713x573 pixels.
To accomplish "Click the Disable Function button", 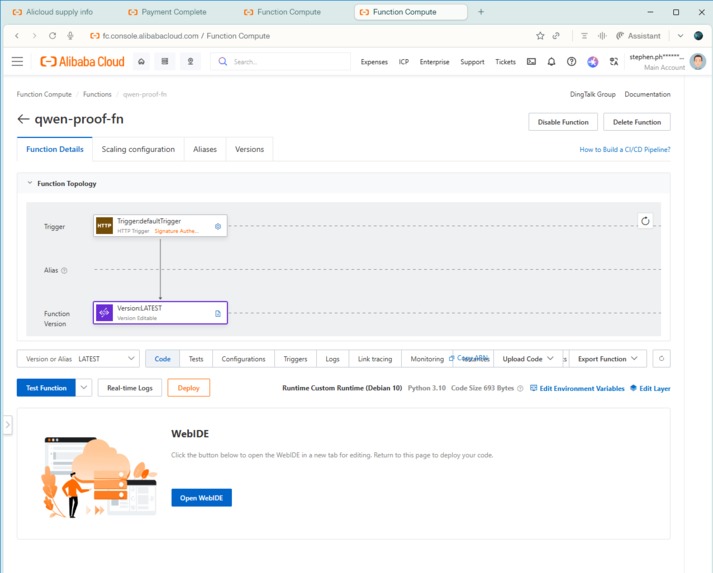I will coord(563,122).
